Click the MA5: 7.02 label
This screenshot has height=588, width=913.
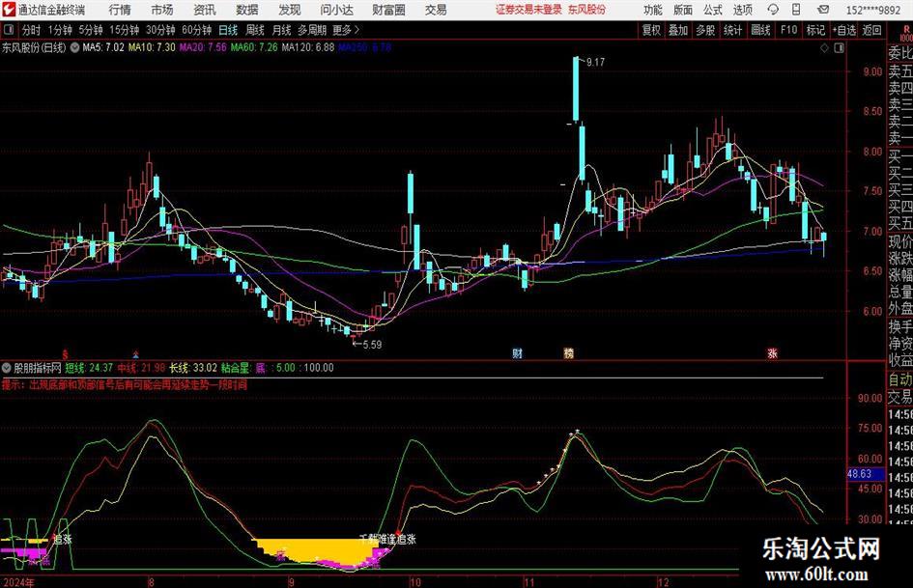(x=103, y=47)
